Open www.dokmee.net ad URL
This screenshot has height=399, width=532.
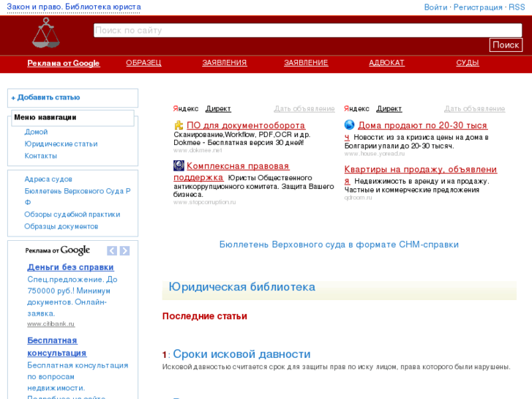(198, 150)
